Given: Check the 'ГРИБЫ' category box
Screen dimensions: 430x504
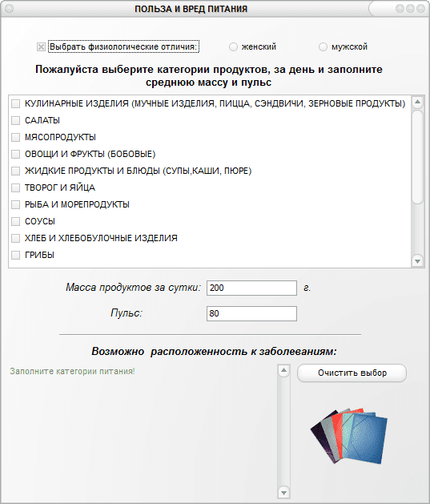Looking at the screenshot, I should pos(15,255).
